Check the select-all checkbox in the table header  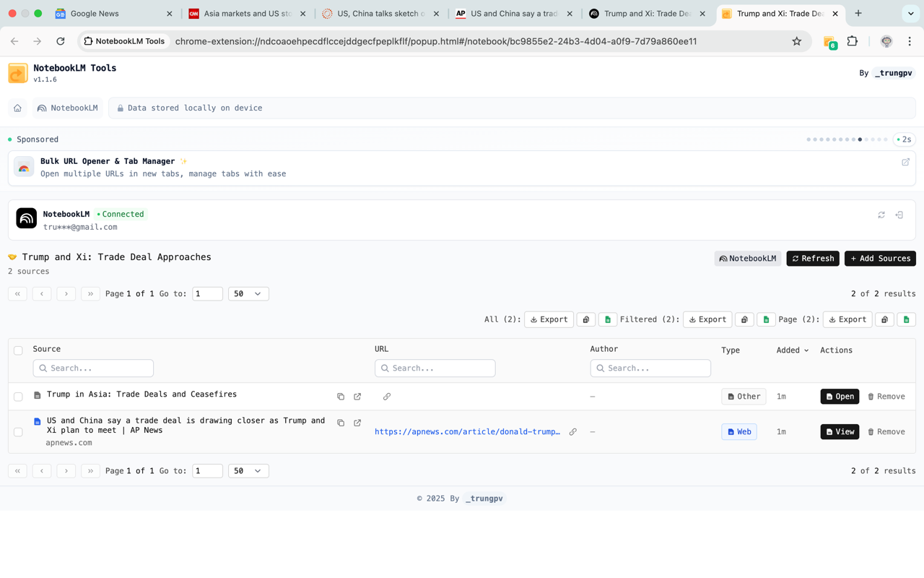18,349
